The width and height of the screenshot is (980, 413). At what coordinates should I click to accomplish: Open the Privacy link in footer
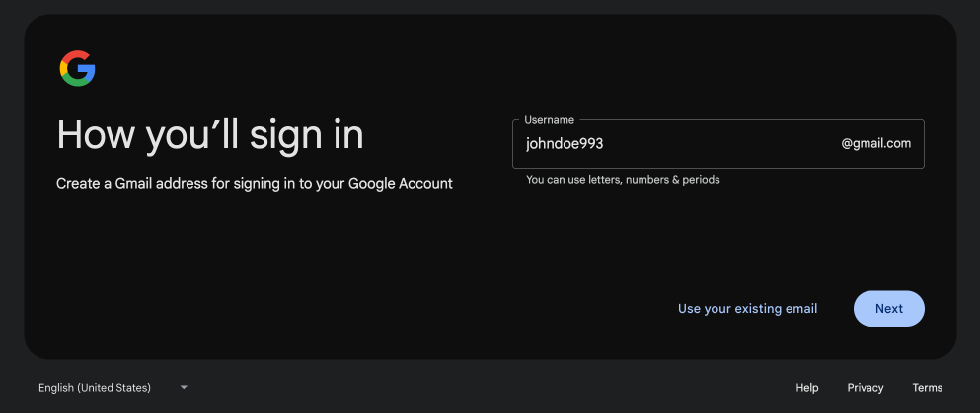coord(865,388)
